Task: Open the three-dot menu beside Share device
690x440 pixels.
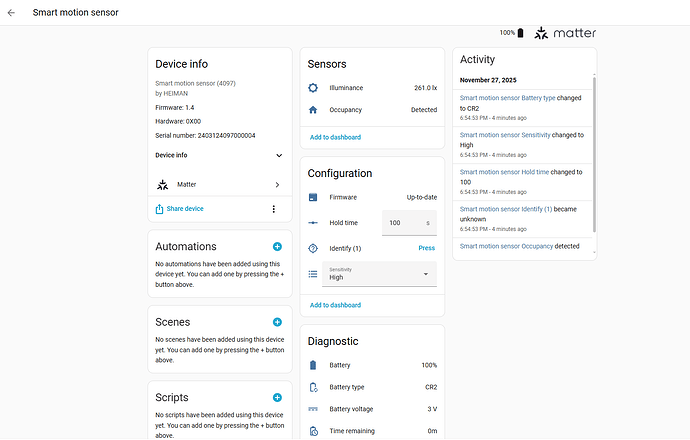Action: [273, 209]
